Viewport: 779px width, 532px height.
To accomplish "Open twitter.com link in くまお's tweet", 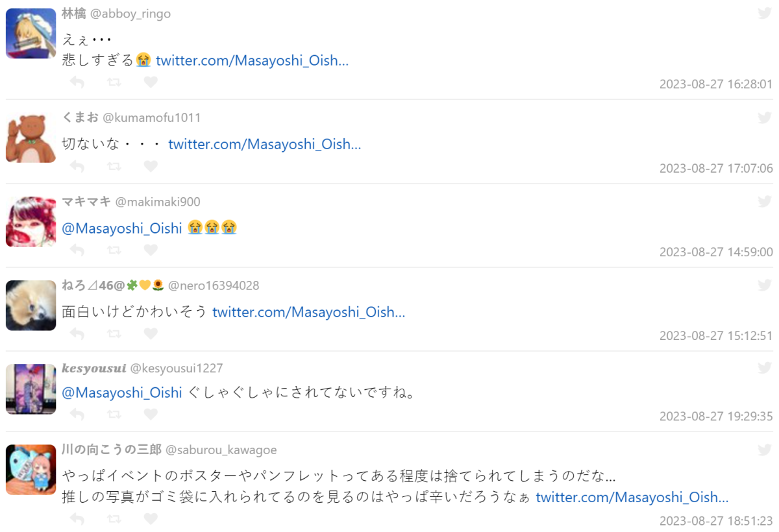I will pyautogui.click(x=264, y=144).
